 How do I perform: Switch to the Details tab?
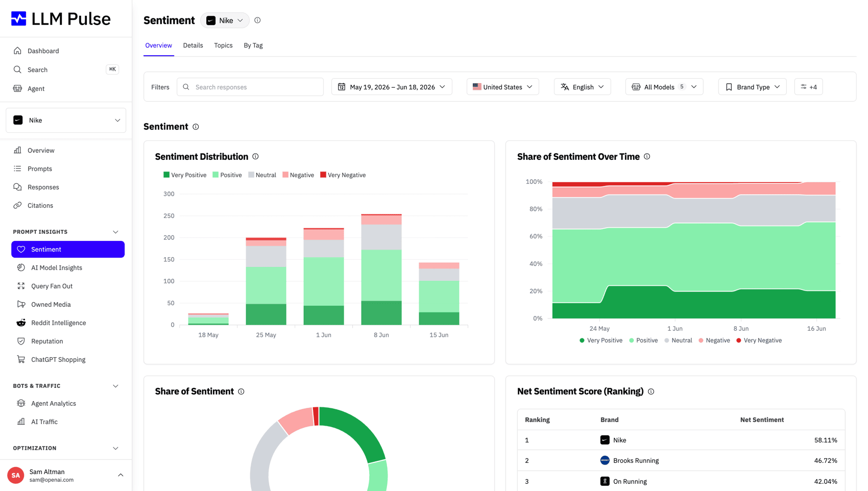coord(193,45)
